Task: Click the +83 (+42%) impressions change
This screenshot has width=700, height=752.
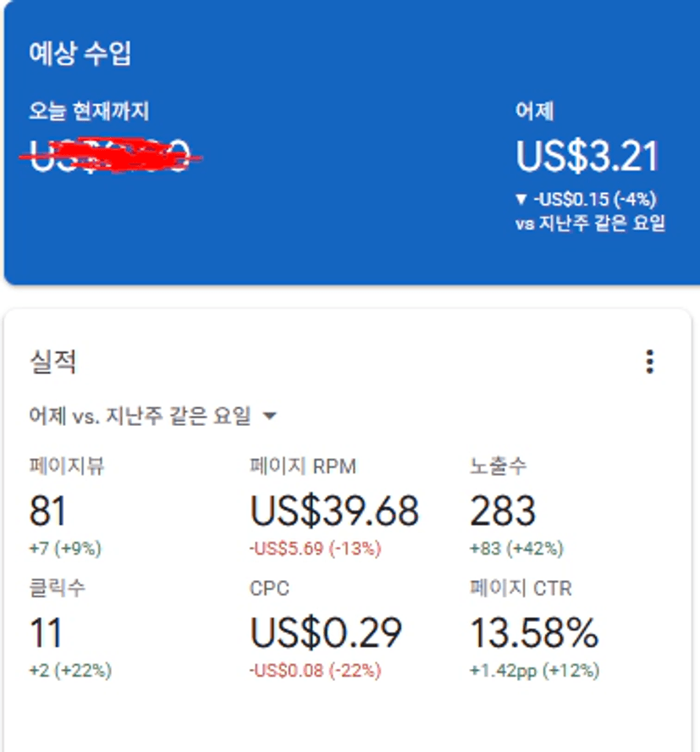Action: point(516,549)
